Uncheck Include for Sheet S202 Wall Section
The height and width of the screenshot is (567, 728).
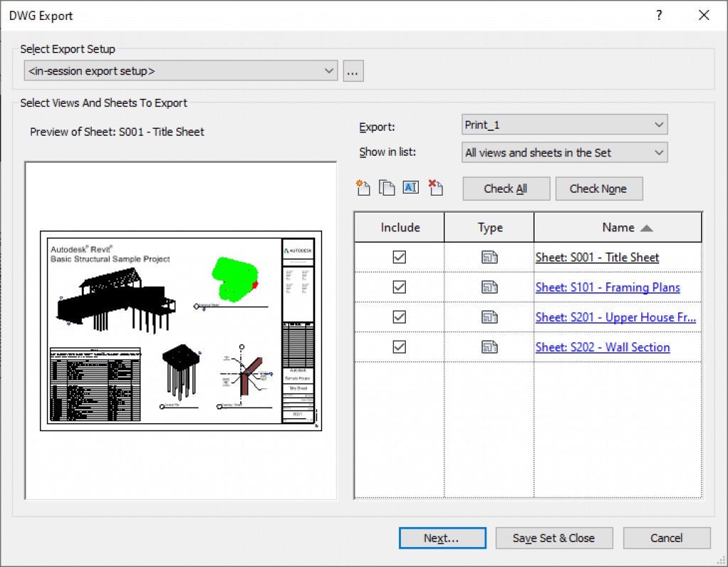[x=400, y=346]
